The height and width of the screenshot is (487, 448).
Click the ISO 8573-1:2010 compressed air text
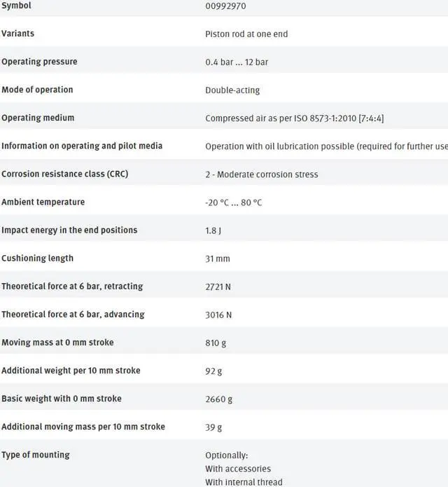[x=294, y=118]
